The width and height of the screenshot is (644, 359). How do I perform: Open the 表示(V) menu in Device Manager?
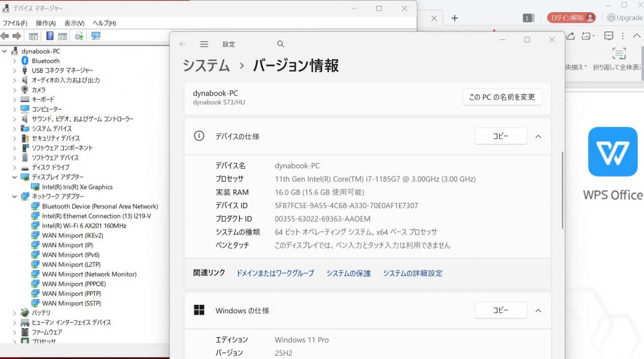(74, 23)
